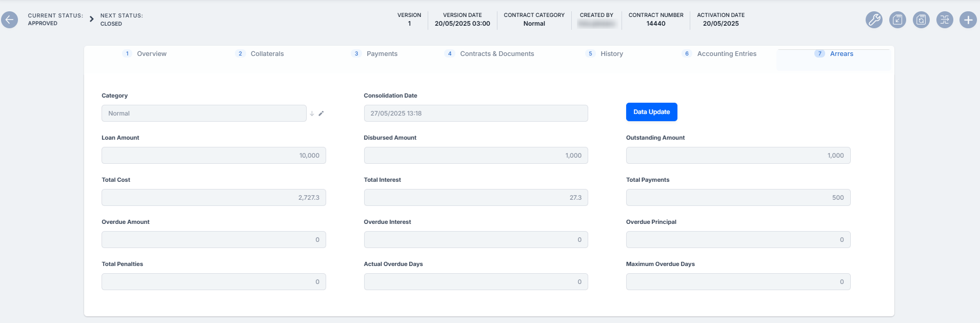Click the Category field showing Normal
Screen dimensions: 980x323
[x=204, y=113]
